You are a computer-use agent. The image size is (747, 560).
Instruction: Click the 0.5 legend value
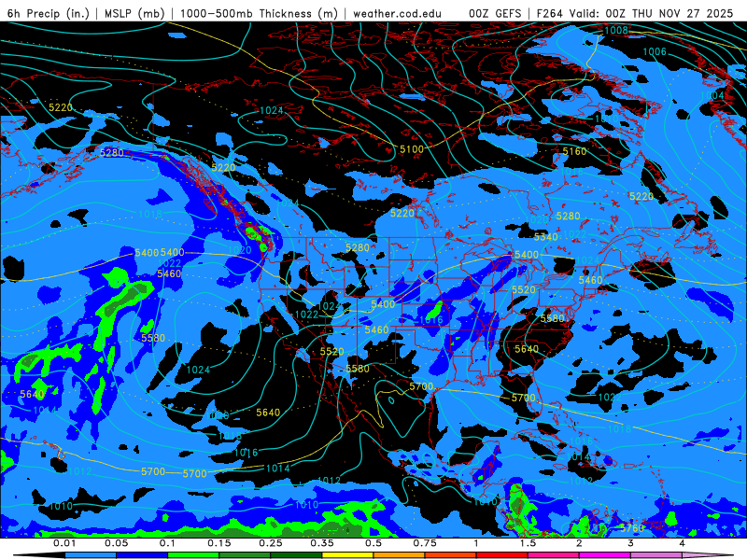373,543
